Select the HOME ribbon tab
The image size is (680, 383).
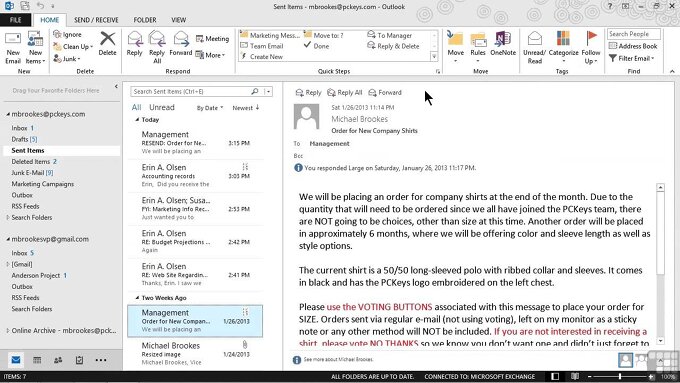[x=49, y=20]
